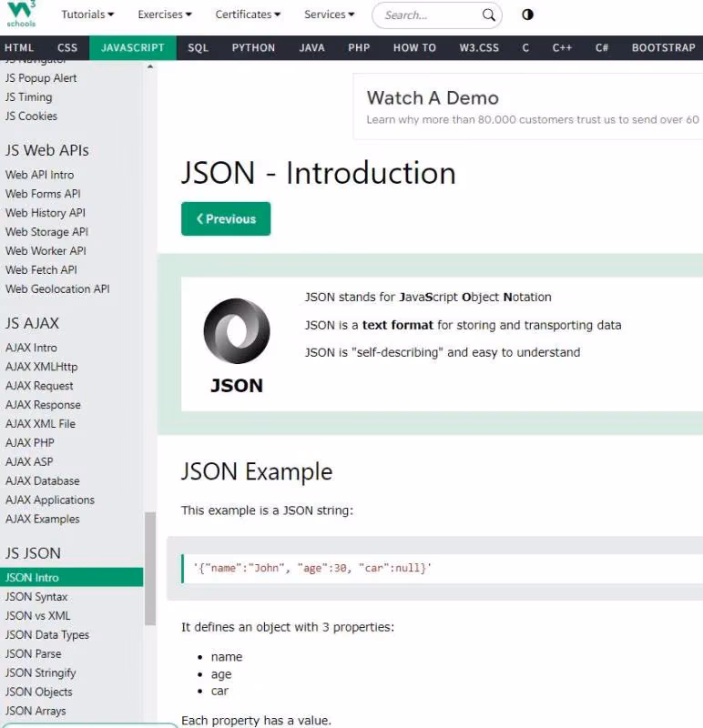Screen dimensions: 703x728
Task: Open AJAX Intro link
Action: pyautogui.click(x=31, y=348)
